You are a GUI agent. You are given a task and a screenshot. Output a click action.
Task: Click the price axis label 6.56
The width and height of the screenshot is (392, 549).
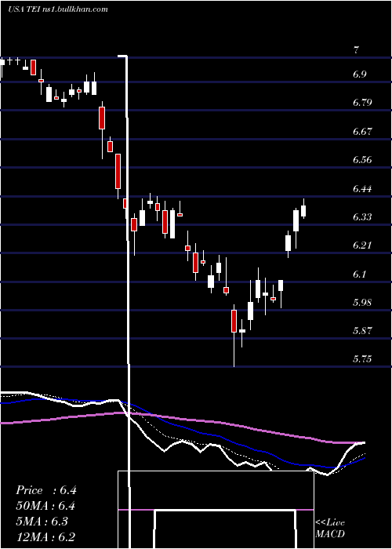point(362,160)
